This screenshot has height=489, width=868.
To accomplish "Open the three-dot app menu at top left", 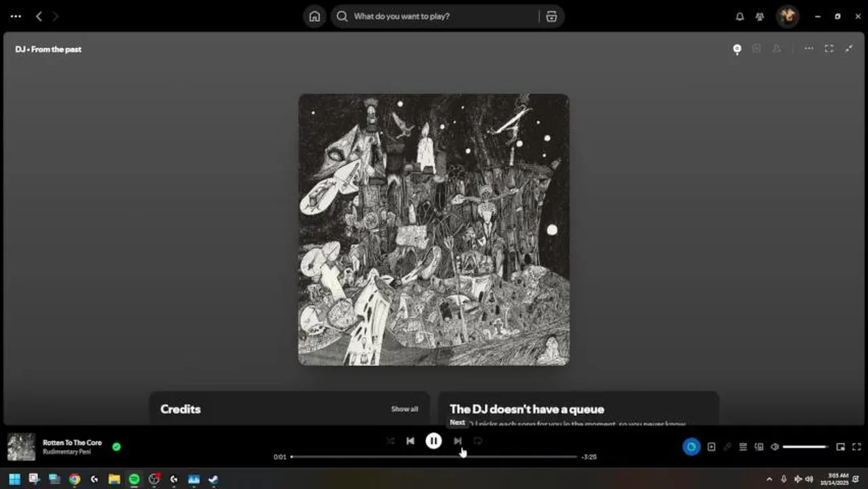I will coord(16,16).
